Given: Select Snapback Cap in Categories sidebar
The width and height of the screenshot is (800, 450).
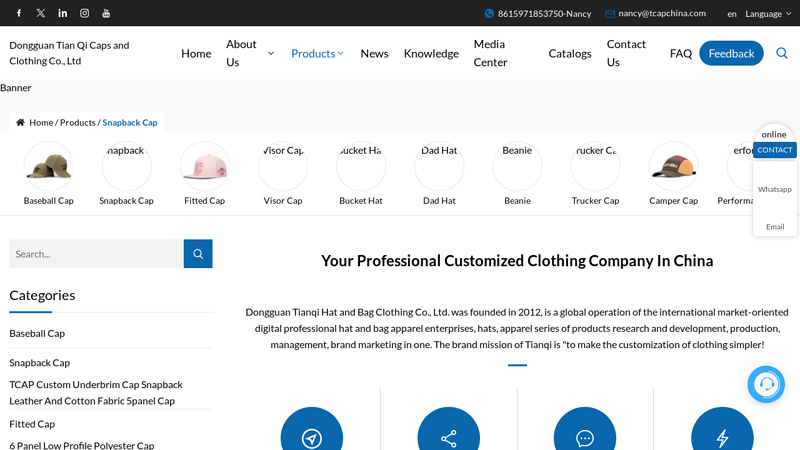Looking at the screenshot, I should coord(39,363).
